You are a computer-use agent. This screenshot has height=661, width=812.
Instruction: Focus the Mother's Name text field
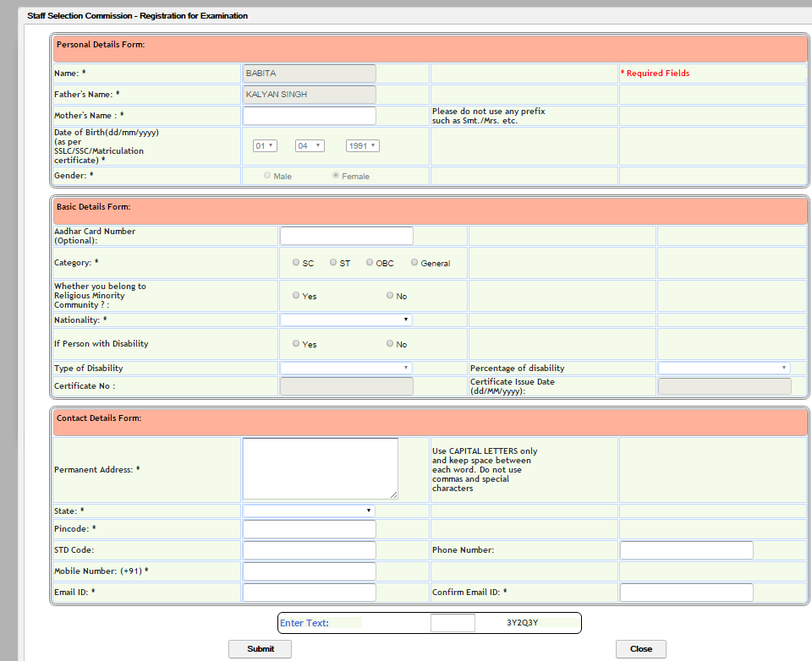coord(310,116)
